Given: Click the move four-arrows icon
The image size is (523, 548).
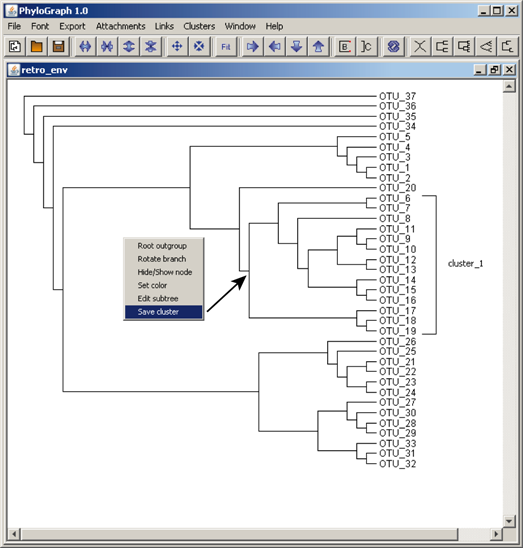Looking at the screenshot, I should pos(177,46).
